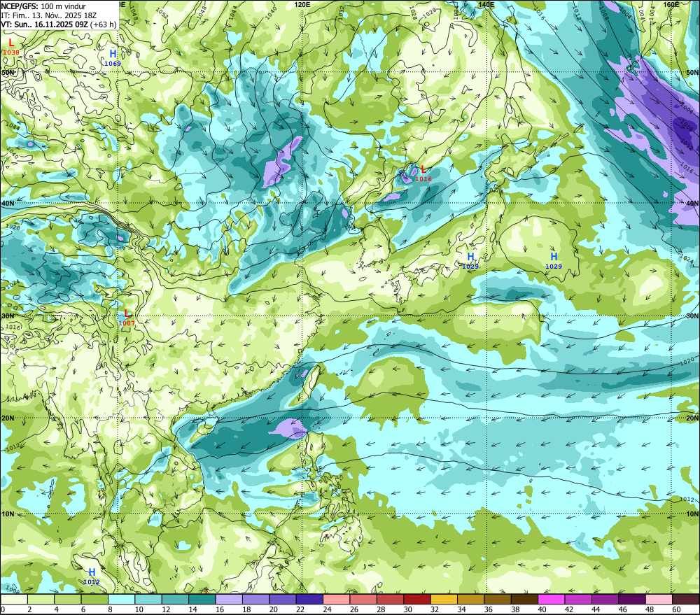Select the L 1007 low pressure marker
The height and width of the screenshot is (615, 700).
(127, 318)
